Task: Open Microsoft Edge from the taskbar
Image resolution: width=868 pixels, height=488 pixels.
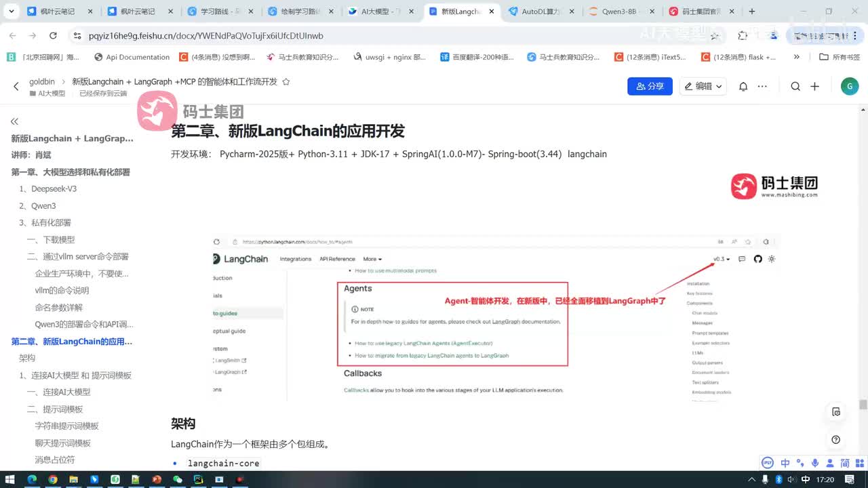Action: pyautogui.click(x=31, y=479)
